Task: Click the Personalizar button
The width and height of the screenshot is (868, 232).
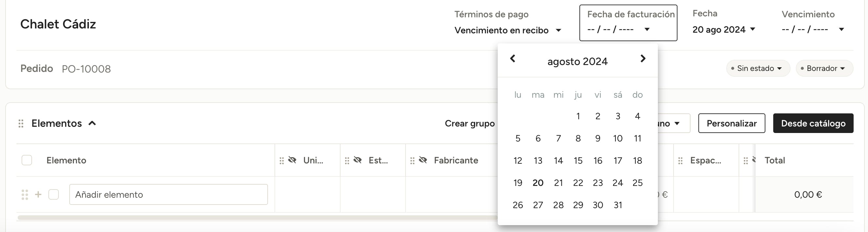Action: (x=731, y=123)
